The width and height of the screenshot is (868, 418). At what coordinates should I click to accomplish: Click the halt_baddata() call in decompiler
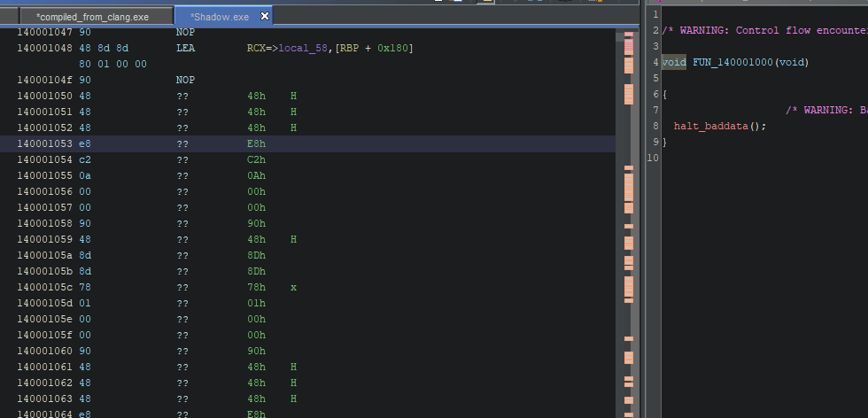coord(719,127)
